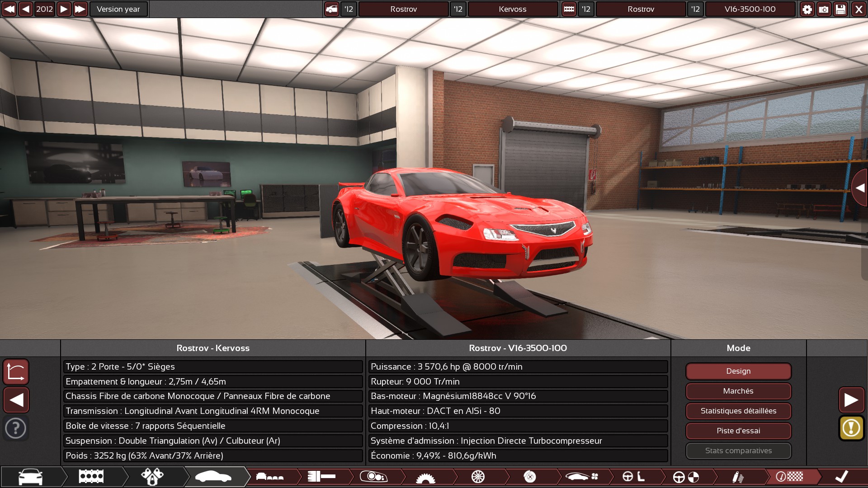Open the final checkmark tab
The width and height of the screenshot is (868, 488).
[x=842, y=477]
